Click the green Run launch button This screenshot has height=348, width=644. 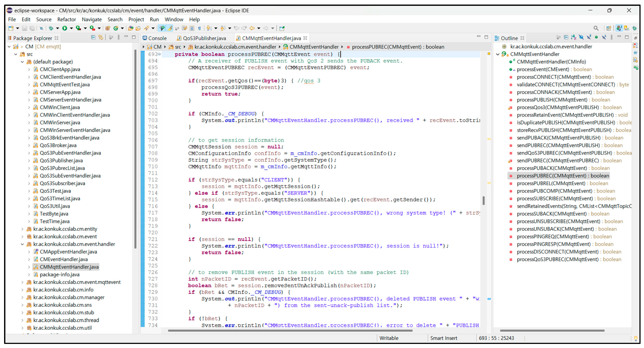pyautogui.click(x=65, y=28)
